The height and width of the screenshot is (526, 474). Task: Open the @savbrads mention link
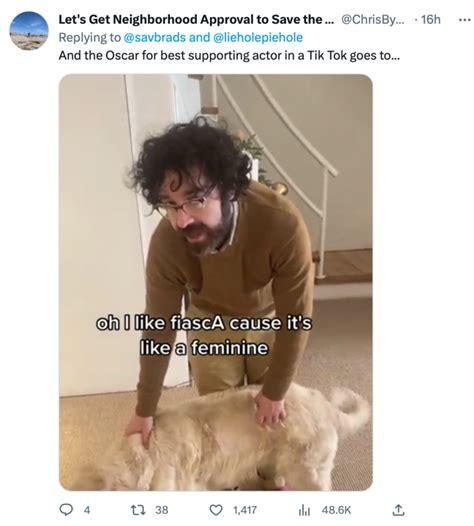point(155,37)
